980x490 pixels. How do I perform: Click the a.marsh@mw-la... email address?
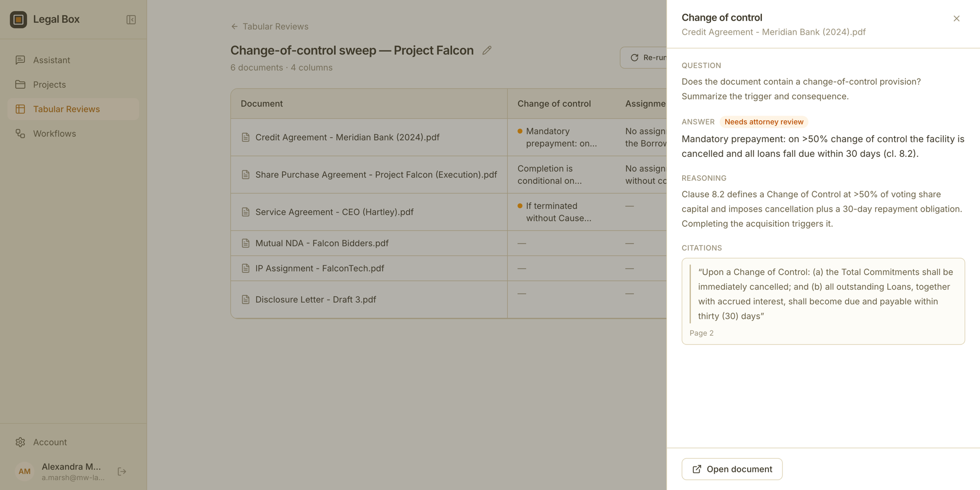point(73,477)
